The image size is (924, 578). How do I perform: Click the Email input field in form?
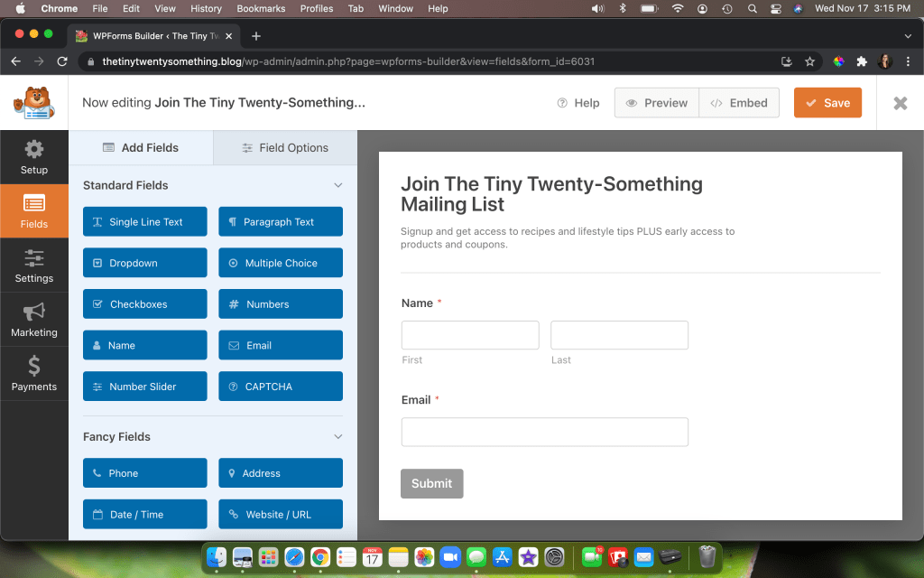tap(544, 432)
